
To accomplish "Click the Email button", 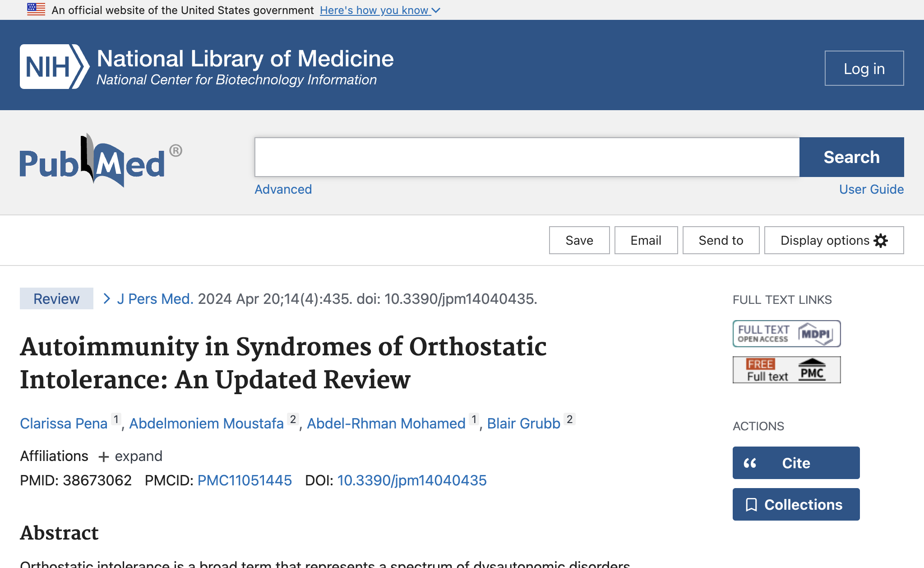I will pos(646,240).
